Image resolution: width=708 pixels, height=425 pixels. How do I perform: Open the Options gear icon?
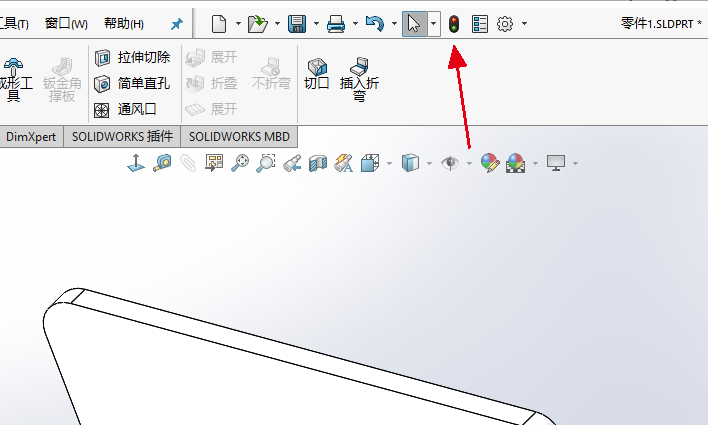[505, 23]
